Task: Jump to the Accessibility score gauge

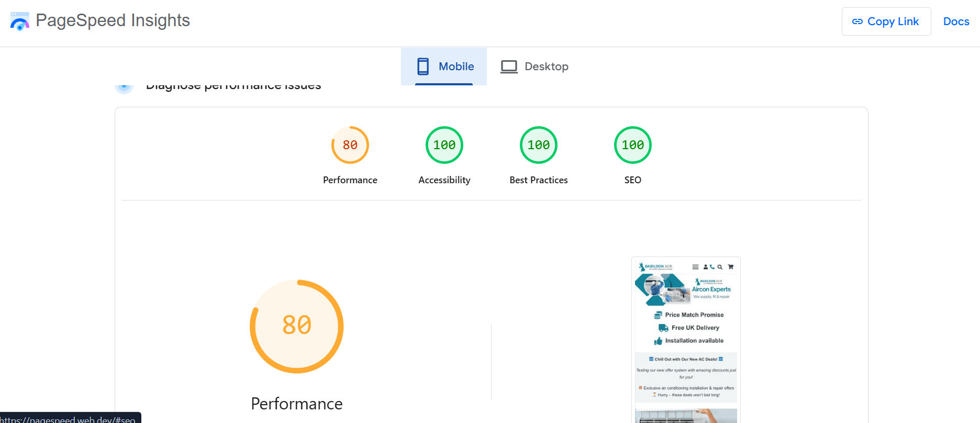Action: [444, 145]
